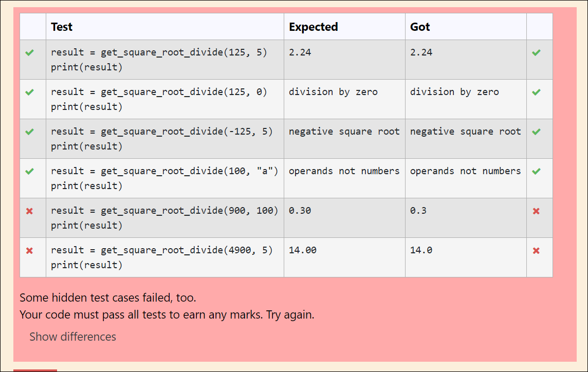Select the Expected column header
The height and width of the screenshot is (372, 588).
(x=314, y=27)
